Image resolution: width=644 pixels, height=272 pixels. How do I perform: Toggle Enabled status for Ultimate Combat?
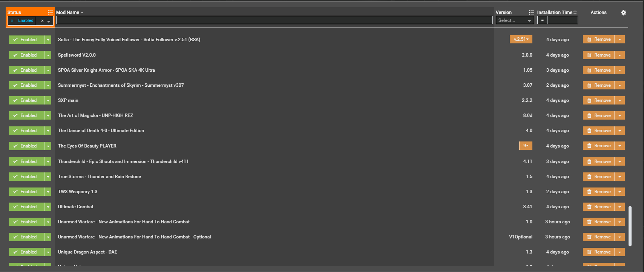pyautogui.click(x=26, y=207)
